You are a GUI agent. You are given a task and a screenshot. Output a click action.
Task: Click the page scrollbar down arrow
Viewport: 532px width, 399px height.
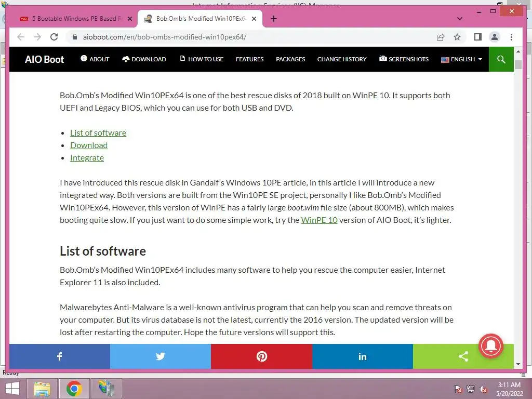[518, 364]
